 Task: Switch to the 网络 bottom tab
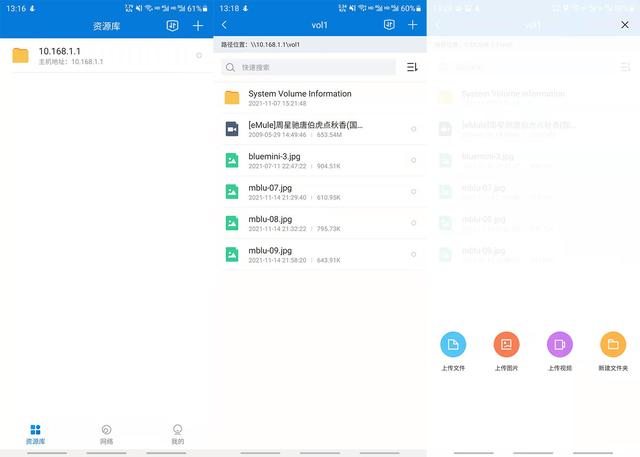[107, 433]
